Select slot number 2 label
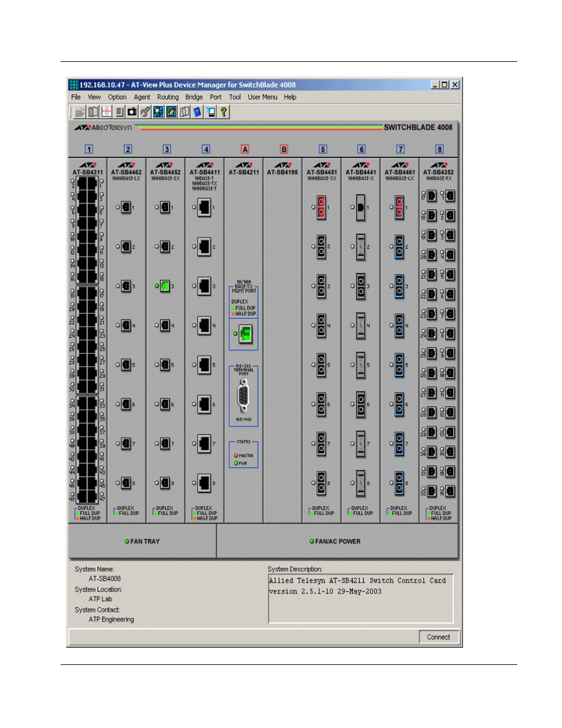This screenshot has width=562, height=728. point(128,149)
